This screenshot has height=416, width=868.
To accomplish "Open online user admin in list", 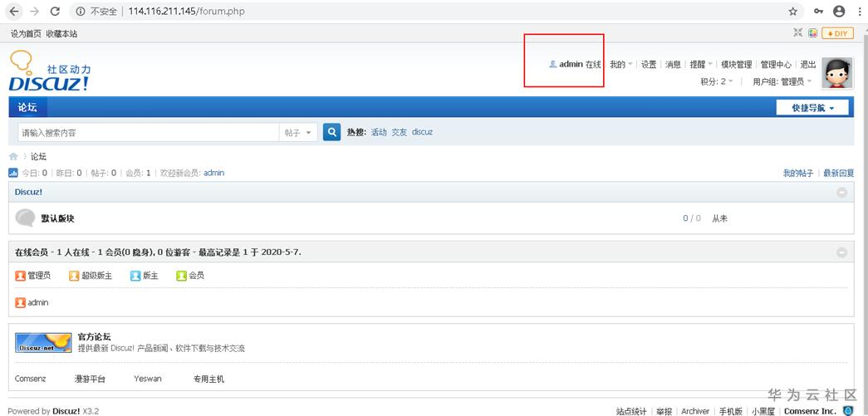I will tap(37, 302).
